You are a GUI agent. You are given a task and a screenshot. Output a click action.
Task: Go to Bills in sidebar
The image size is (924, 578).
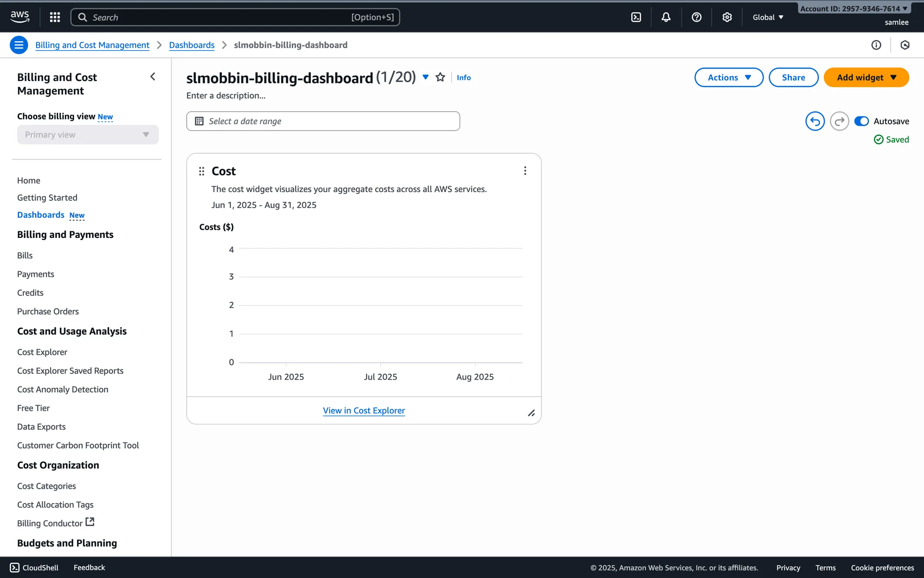[25, 255]
